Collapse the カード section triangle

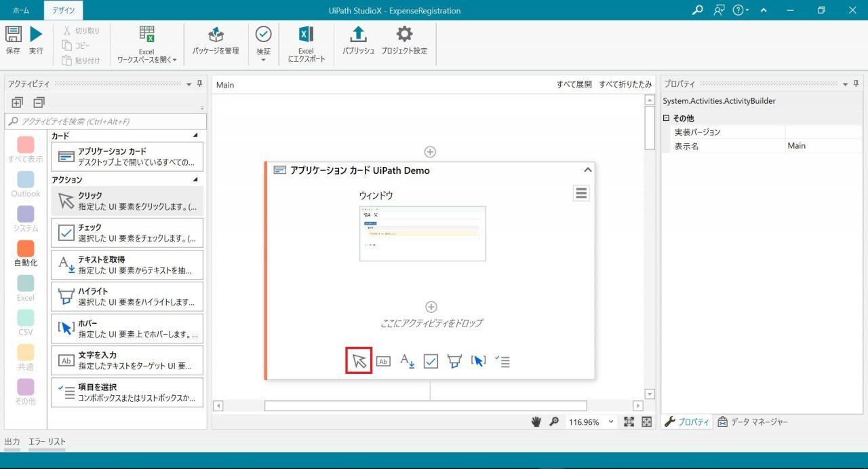click(x=196, y=136)
